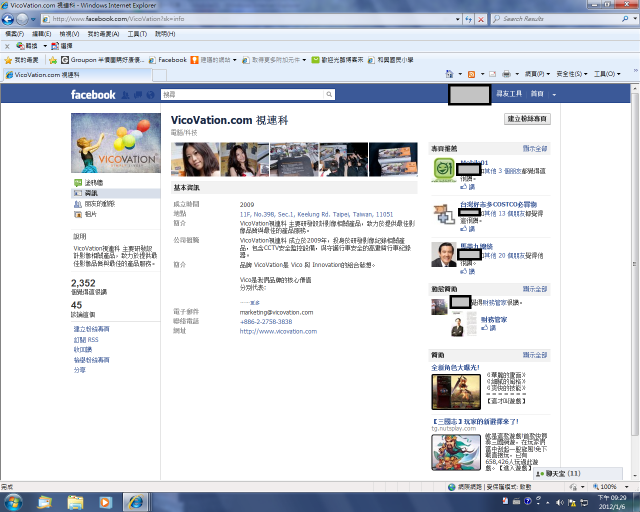640x512 pixels.
Task: Select the Info item in left sidebar
Action: click(x=116, y=193)
